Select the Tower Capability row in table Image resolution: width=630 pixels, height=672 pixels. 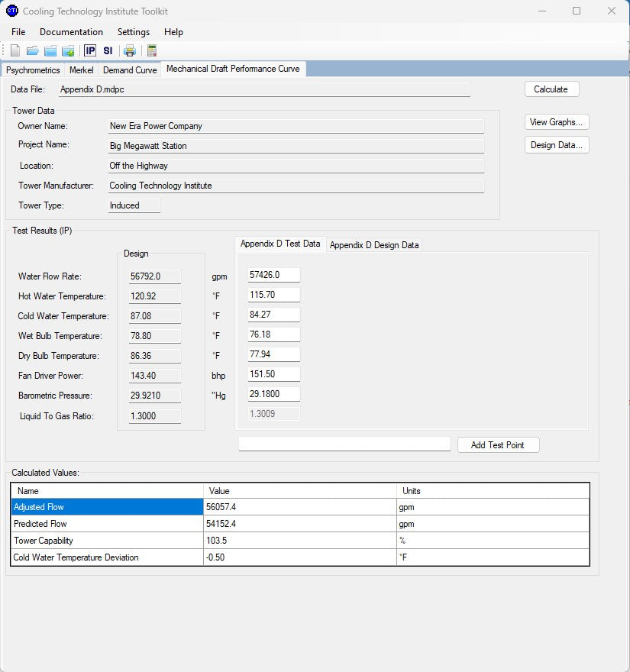[x=107, y=541]
